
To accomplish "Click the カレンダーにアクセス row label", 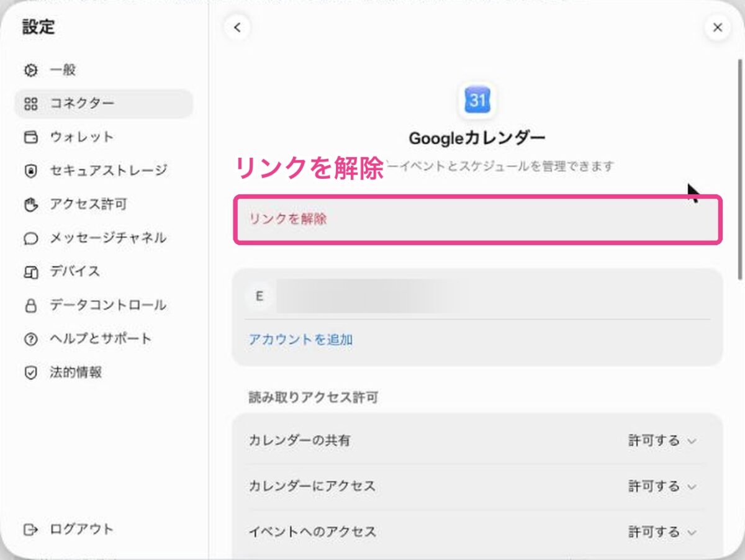I will click(x=312, y=486).
